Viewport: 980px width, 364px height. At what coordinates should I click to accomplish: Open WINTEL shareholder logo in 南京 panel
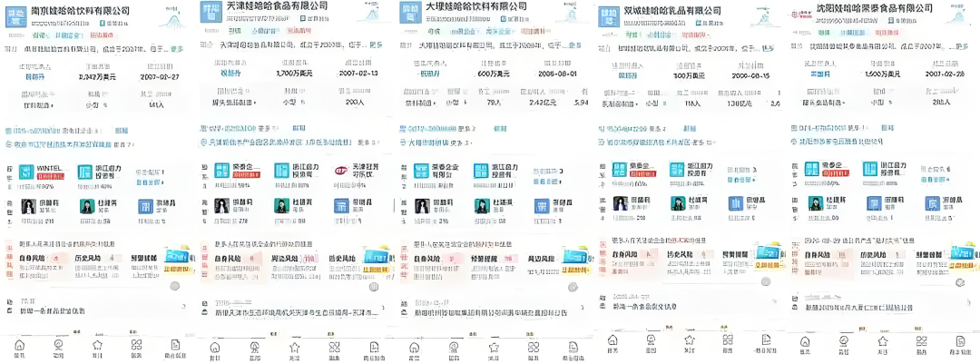(26, 172)
